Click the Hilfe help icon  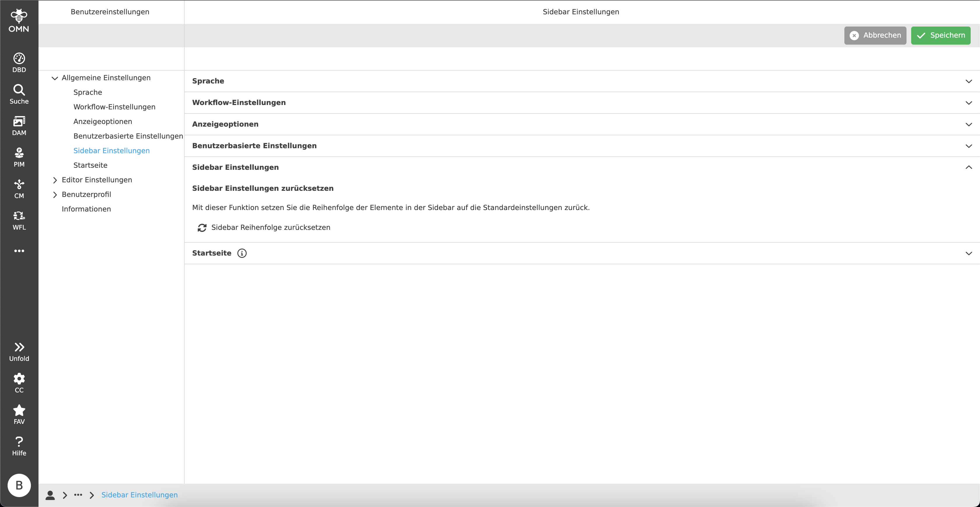(x=19, y=445)
